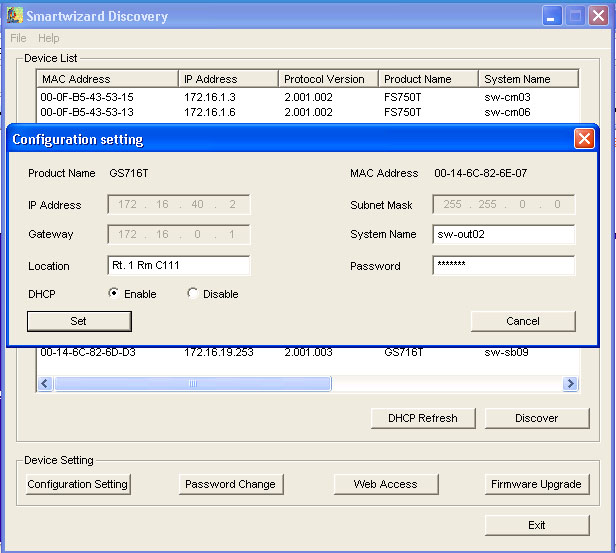Click the Firmware Upgrade button

[x=537, y=484]
